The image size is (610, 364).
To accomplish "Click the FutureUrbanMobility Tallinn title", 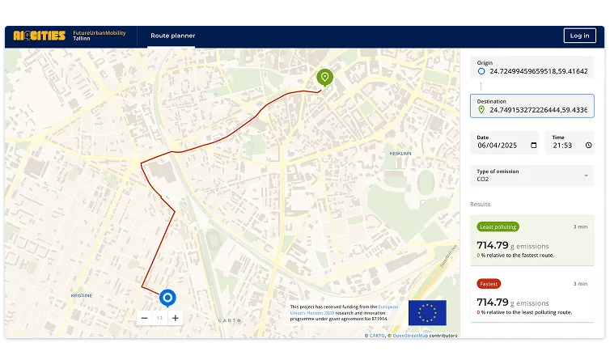I will click(100, 36).
